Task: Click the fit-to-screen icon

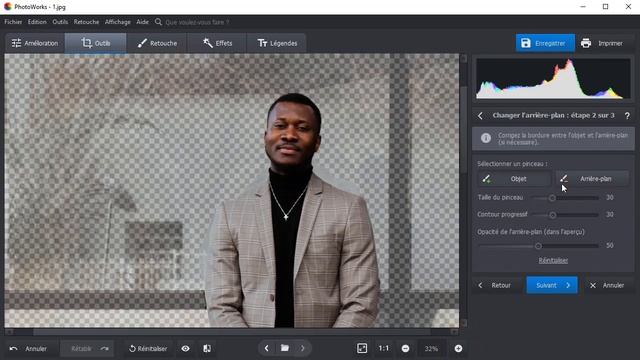Action: [x=362, y=348]
